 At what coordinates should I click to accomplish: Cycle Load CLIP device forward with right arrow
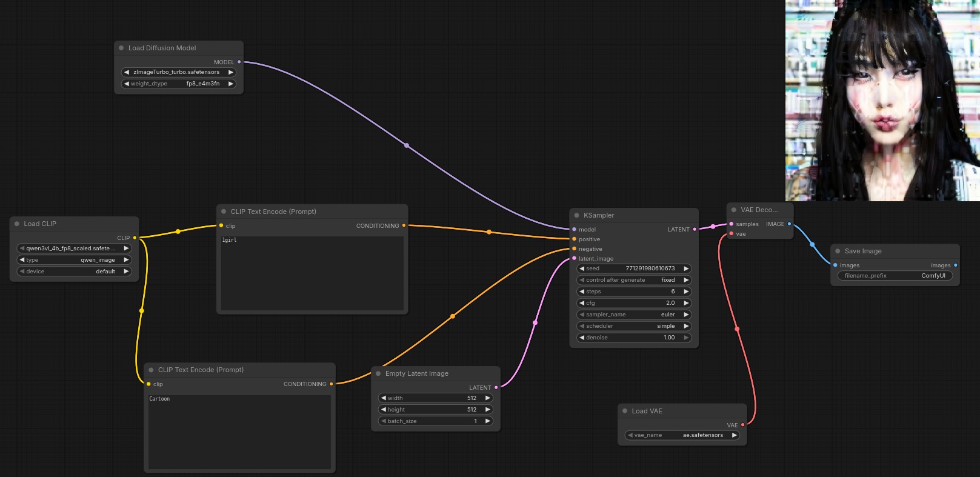pos(126,272)
